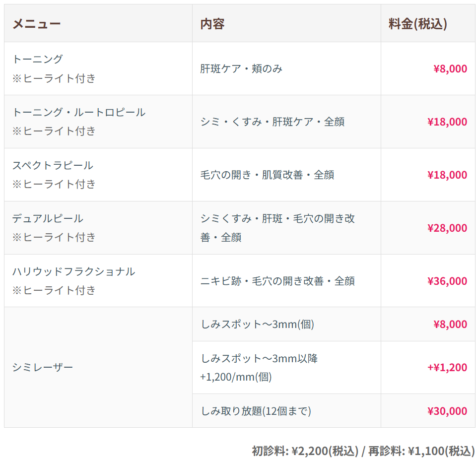Click the シミ・くすみ・肝斑ケア・全顔 description
Viewport: 476px width, 458px height.
[272, 122]
